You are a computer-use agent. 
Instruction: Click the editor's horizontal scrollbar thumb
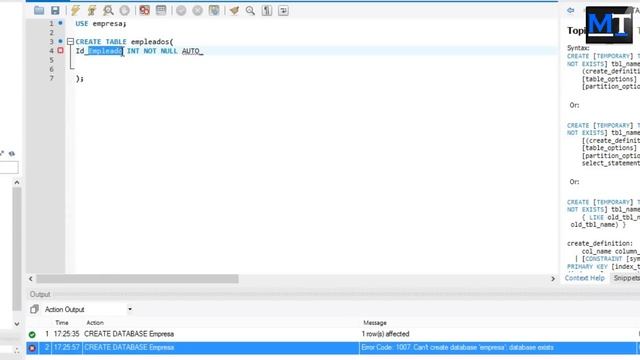click(138, 279)
